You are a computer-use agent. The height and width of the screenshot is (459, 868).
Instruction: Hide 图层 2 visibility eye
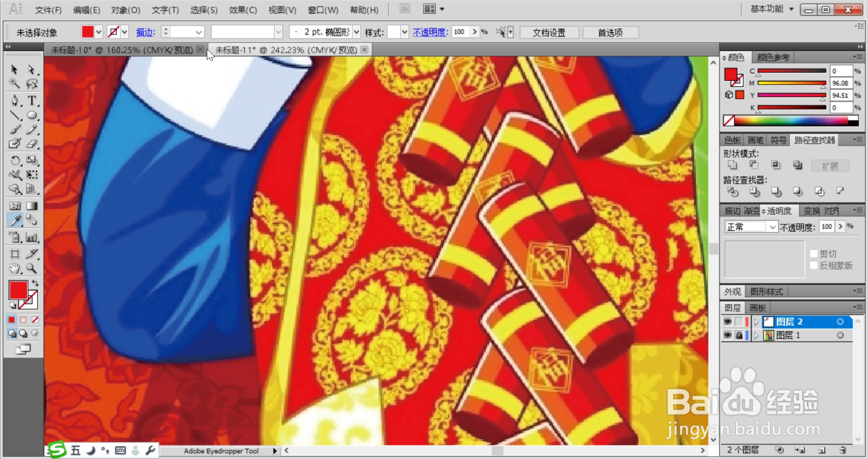(727, 322)
